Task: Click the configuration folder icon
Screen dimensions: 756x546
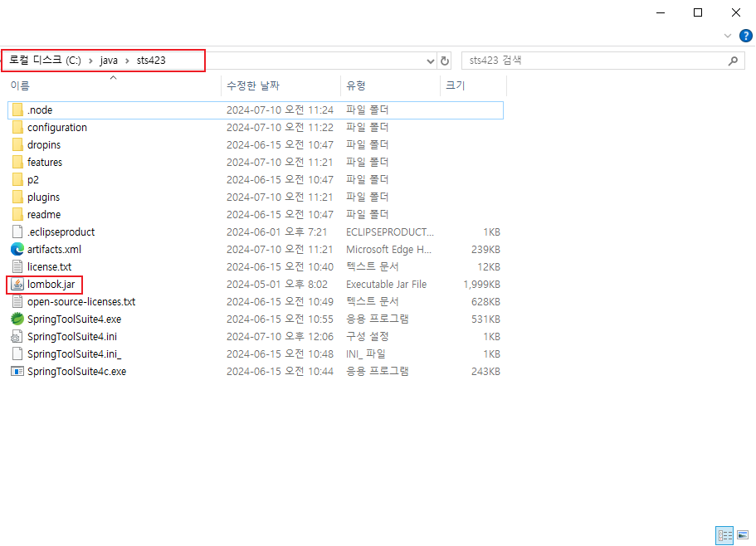Action: [17, 127]
